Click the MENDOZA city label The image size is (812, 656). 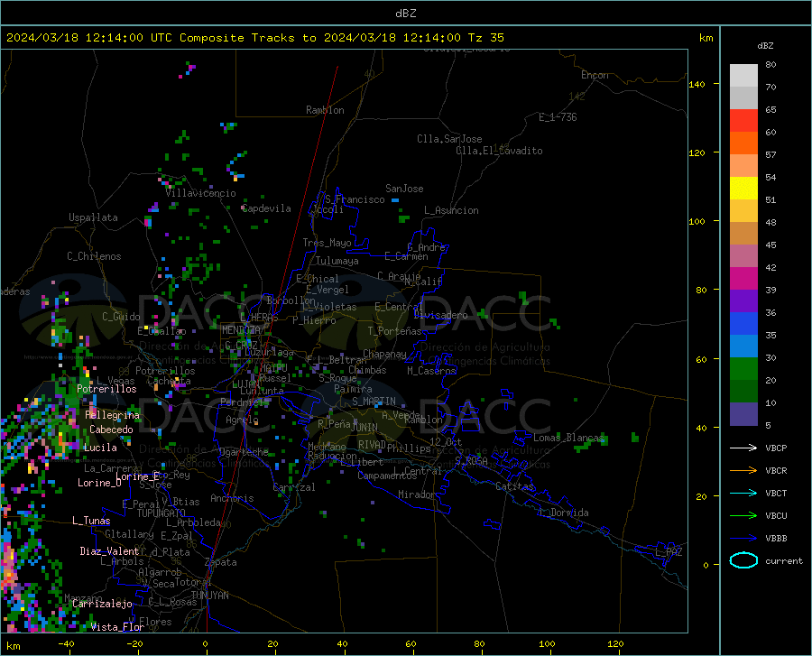click(x=241, y=330)
